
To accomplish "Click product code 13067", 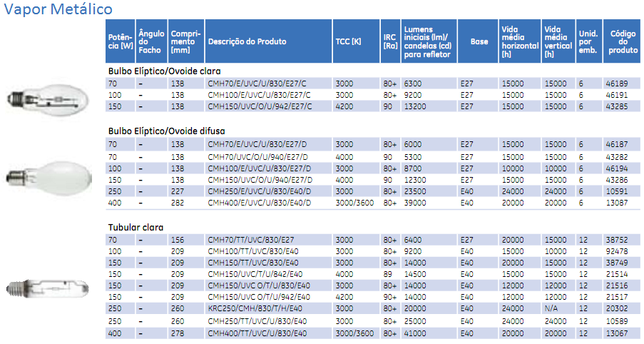I will tap(616, 333).
